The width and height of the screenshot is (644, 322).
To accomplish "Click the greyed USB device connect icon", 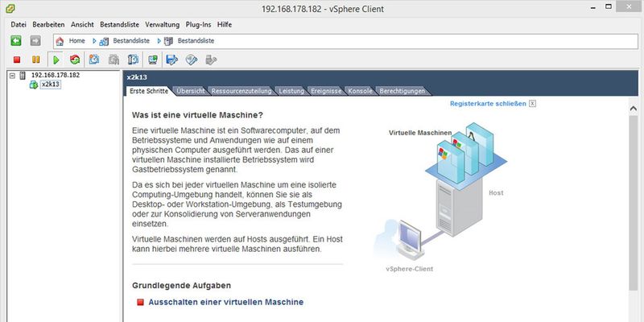I will pyautogui.click(x=211, y=60).
